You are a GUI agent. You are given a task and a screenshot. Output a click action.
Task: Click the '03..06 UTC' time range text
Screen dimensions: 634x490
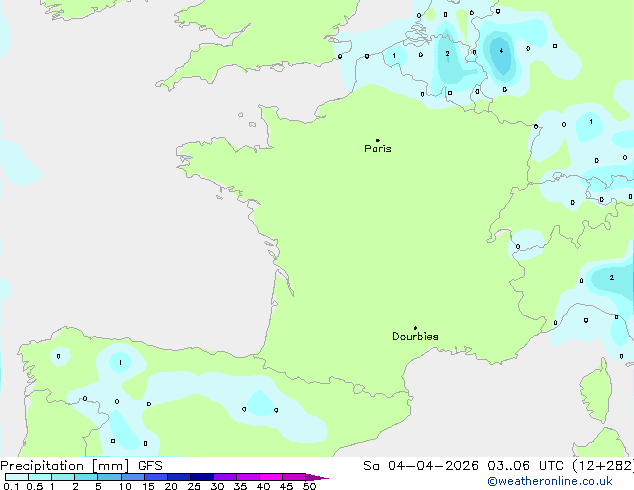point(525,466)
